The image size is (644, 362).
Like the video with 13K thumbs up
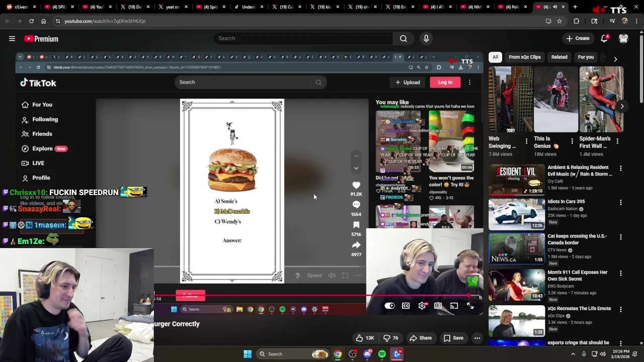[x=365, y=338]
